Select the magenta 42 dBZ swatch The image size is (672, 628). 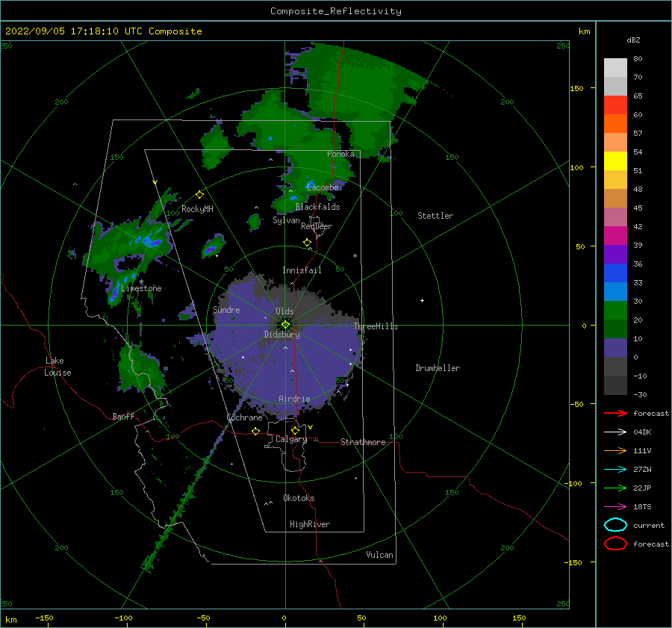(x=615, y=235)
